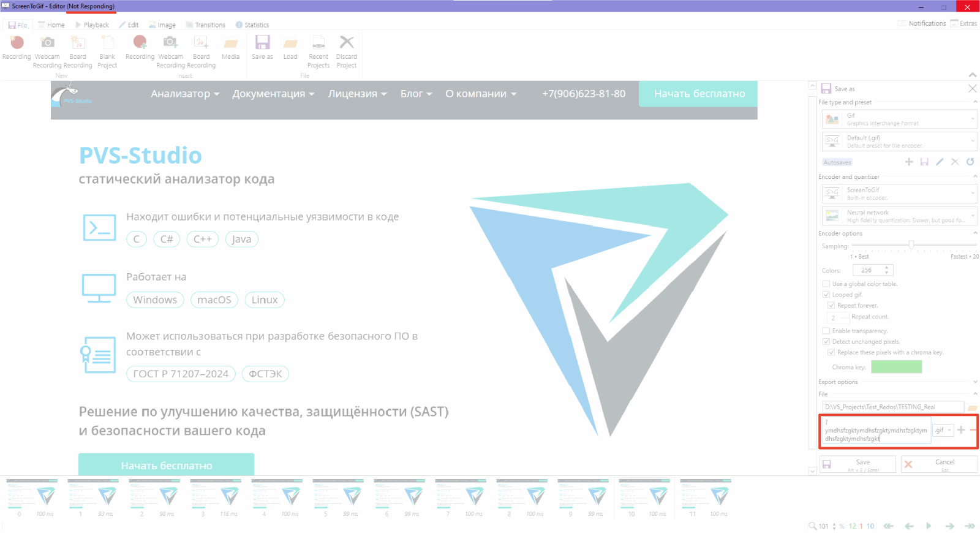The image size is (980, 533).
Task: Create a Blank Project
Action: 107,51
